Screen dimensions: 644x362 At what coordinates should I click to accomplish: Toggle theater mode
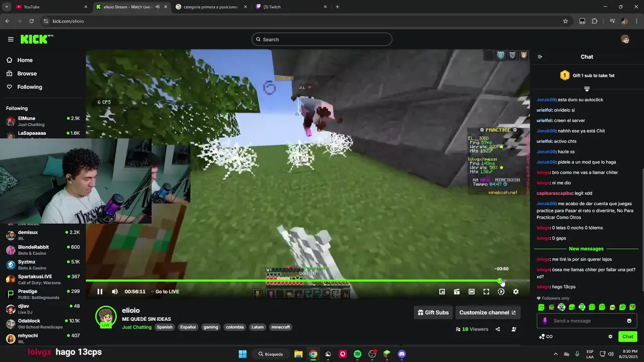[471, 292]
